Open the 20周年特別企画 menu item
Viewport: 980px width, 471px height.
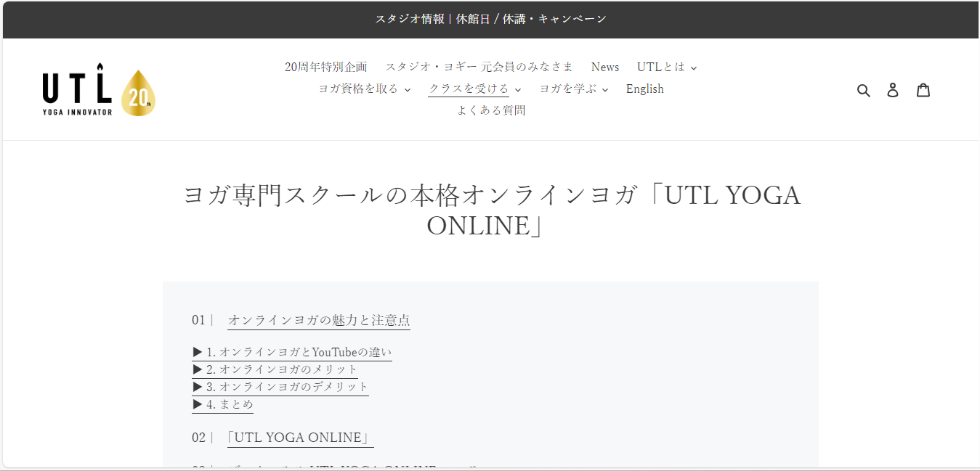[x=325, y=67]
